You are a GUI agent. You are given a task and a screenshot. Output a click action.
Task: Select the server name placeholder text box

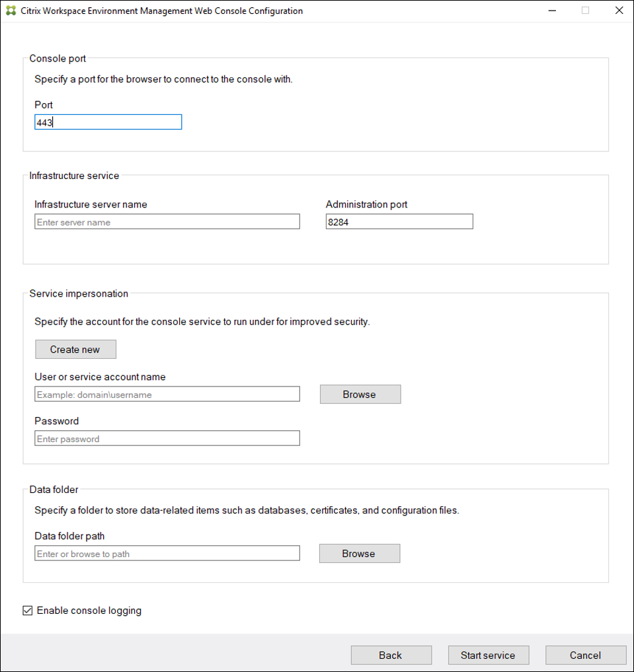167,221
